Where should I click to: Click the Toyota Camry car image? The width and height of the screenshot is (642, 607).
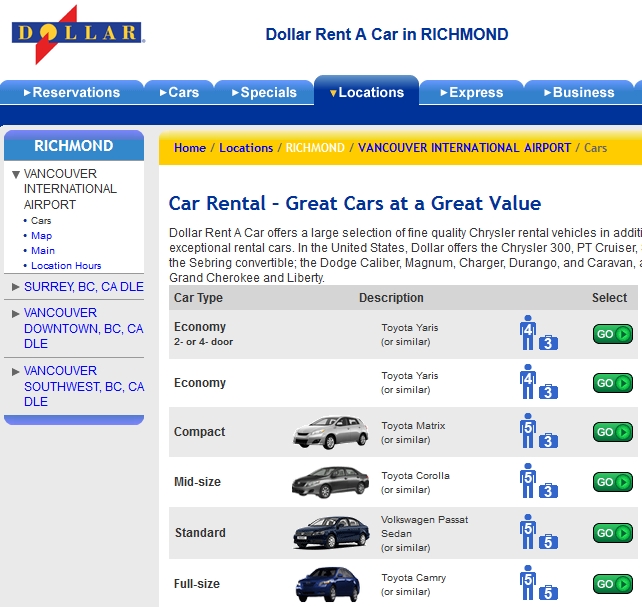click(x=328, y=584)
